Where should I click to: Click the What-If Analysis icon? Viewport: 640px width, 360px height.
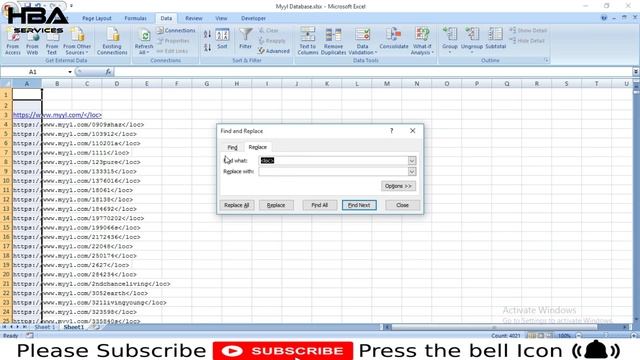point(422,42)
